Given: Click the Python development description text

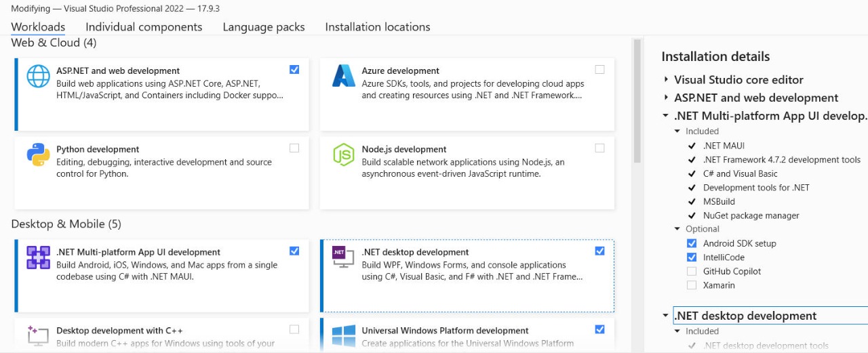Looking at the screenshot, I should point(164,168).
